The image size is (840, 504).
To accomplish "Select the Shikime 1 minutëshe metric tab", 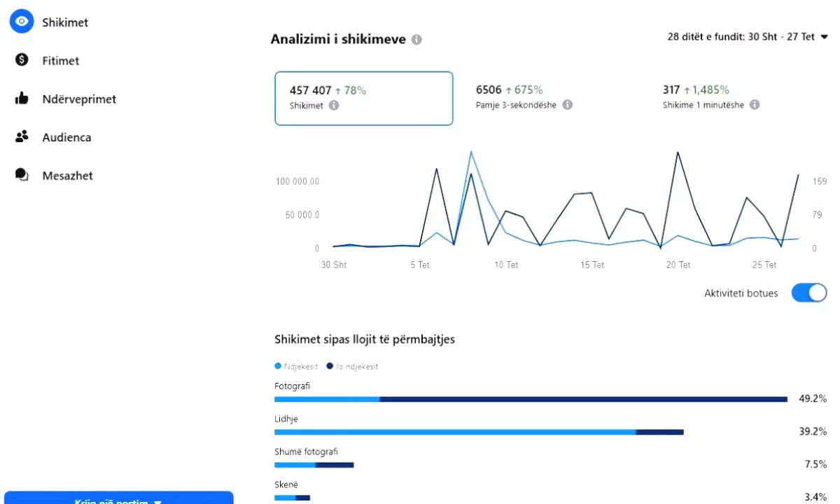I will tap(710, 97).
